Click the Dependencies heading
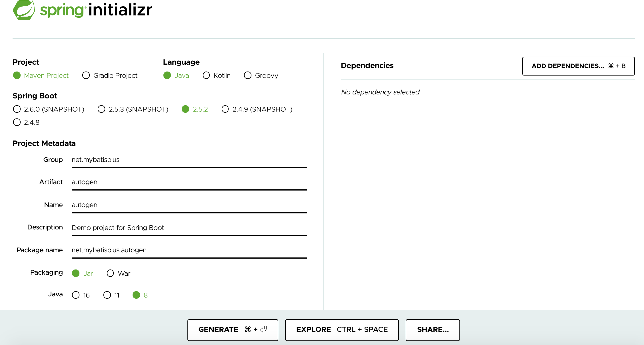 [x=367, y=66]
